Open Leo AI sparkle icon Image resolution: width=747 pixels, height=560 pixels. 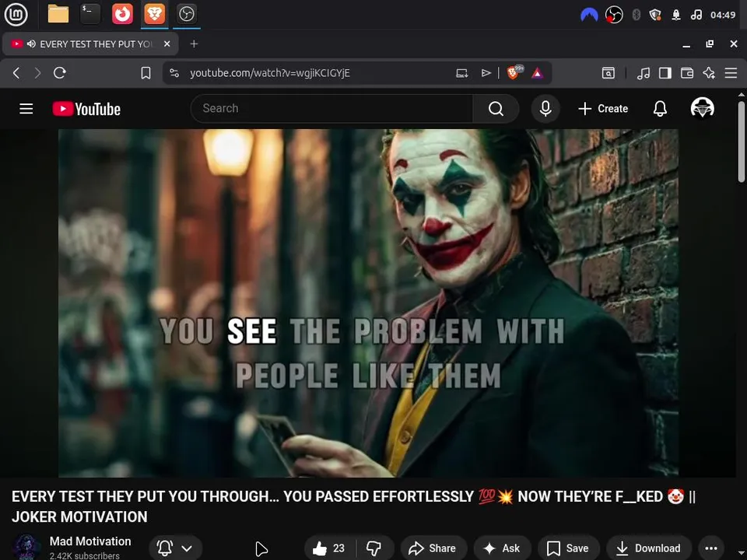(709, 73)
